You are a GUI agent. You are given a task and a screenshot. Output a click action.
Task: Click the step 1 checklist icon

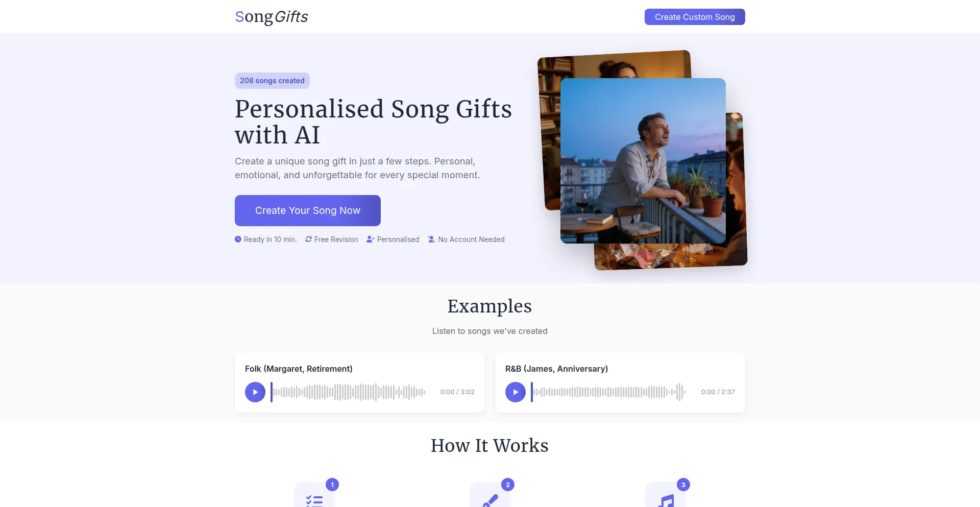click(x=314, y=500)
